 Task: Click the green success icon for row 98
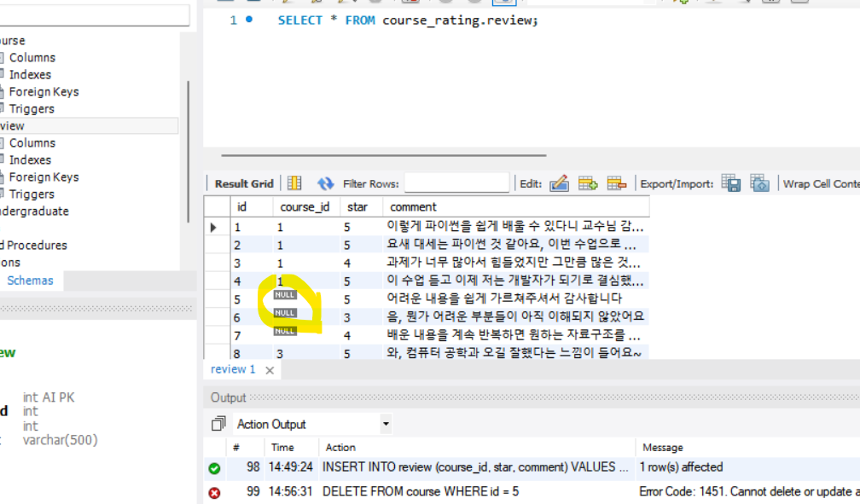214,468
